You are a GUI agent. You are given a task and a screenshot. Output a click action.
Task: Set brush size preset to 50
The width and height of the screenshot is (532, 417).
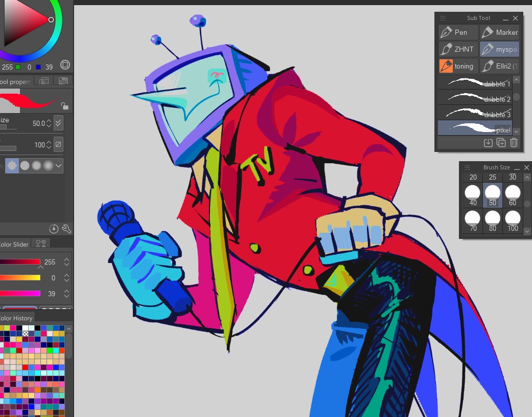coord(492,195)
